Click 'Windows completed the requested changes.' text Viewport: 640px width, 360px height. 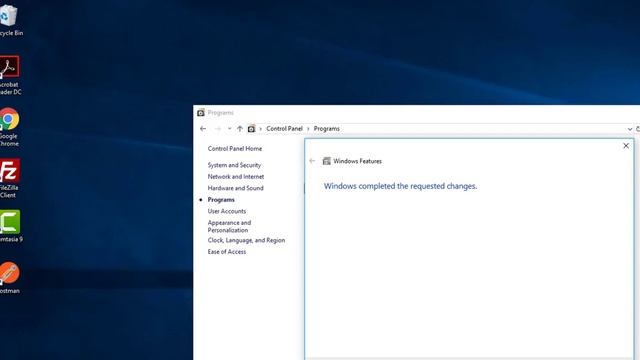(400, 186)
